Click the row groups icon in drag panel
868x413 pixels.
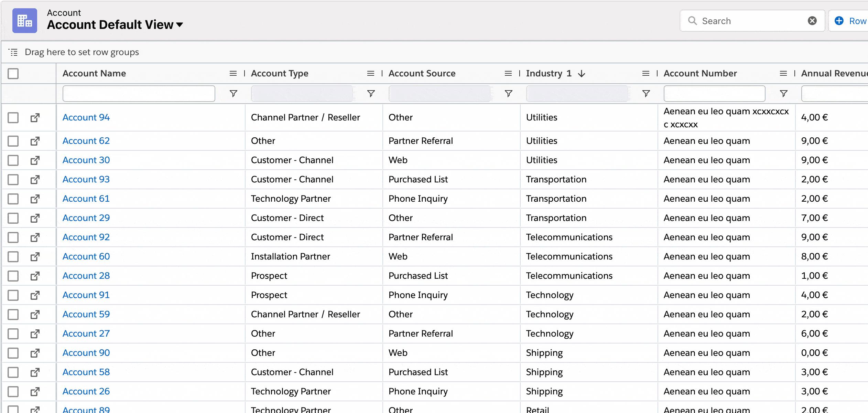13,52
